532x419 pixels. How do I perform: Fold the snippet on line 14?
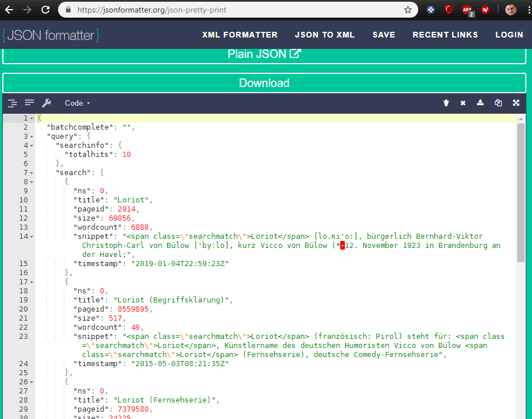tap(32, 237)
